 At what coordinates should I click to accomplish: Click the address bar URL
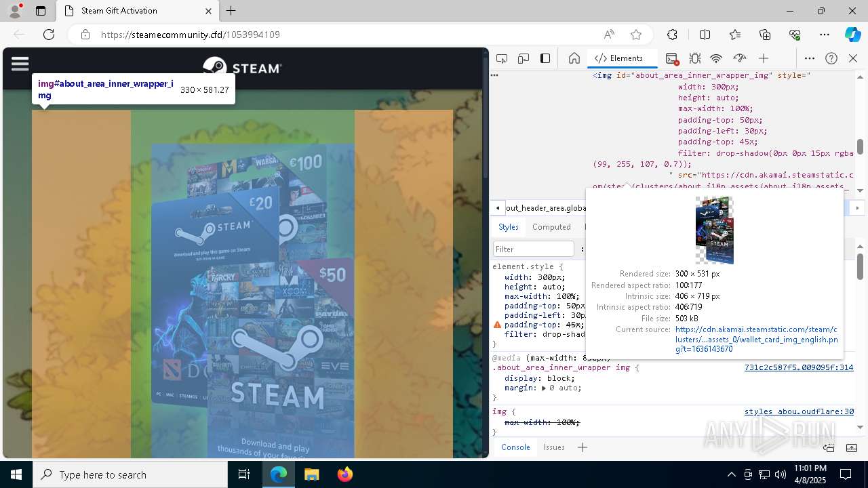coord(191,35)
